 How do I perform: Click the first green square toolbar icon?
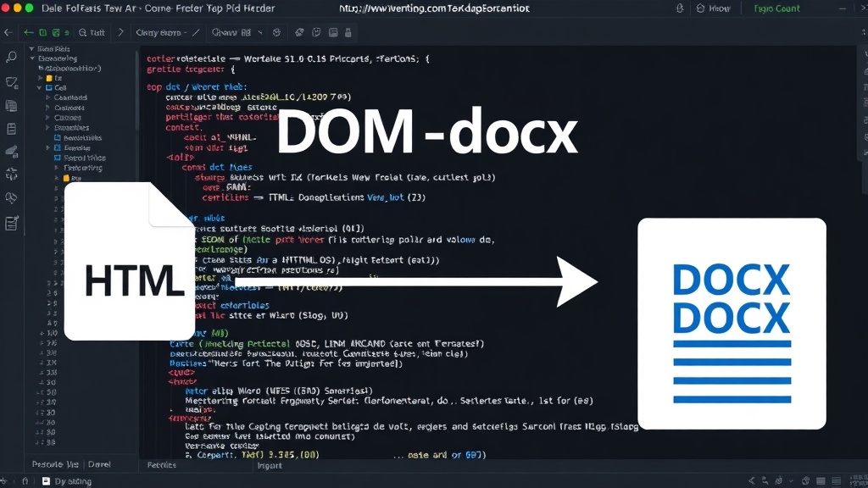click(42, 33)
